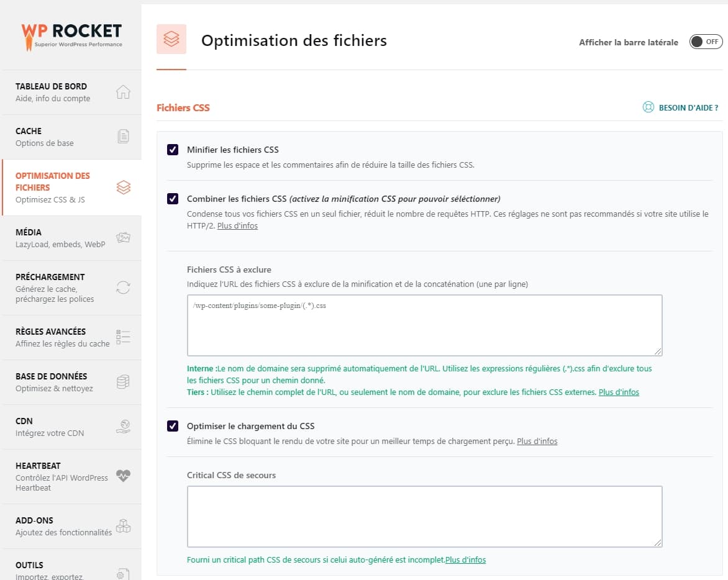Click the heart icon beside Heartbeat
The width and height of the screenshot is (728, 580).
pyautogui.click(x=123, y=476)
